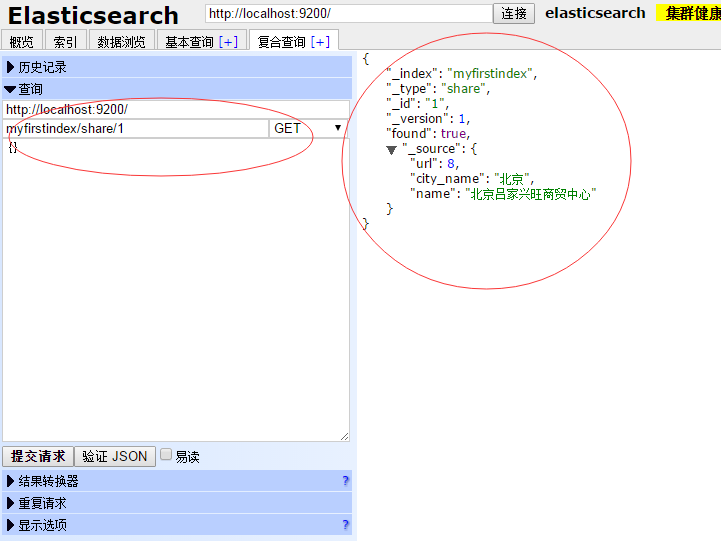Viewport: 721px width, 542px height.
Task: Expand the 历史记录 history section
Action: (x=177, y=67)
